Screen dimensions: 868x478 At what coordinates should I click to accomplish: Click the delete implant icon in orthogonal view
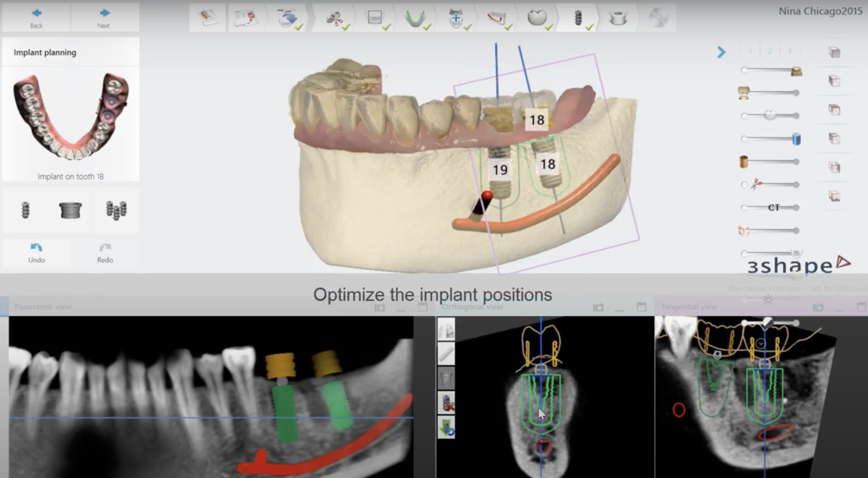pyautogui.click(x=446, y=403)
